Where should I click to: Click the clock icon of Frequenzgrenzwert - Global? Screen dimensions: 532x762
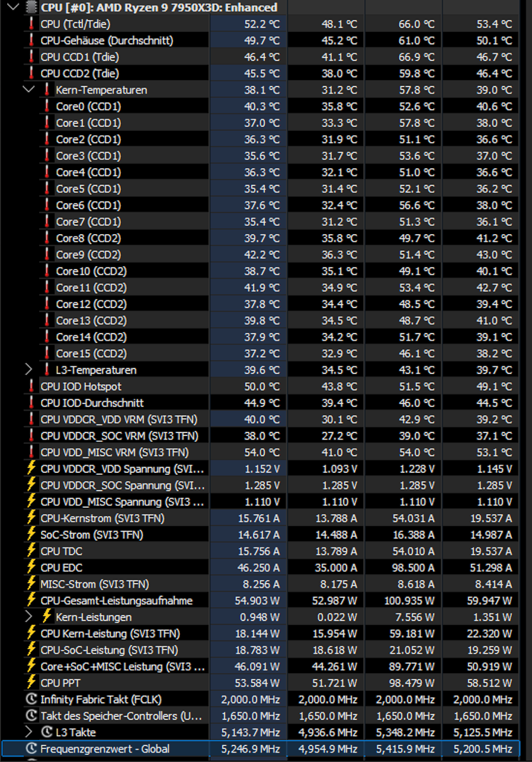[x=31, y=749]
